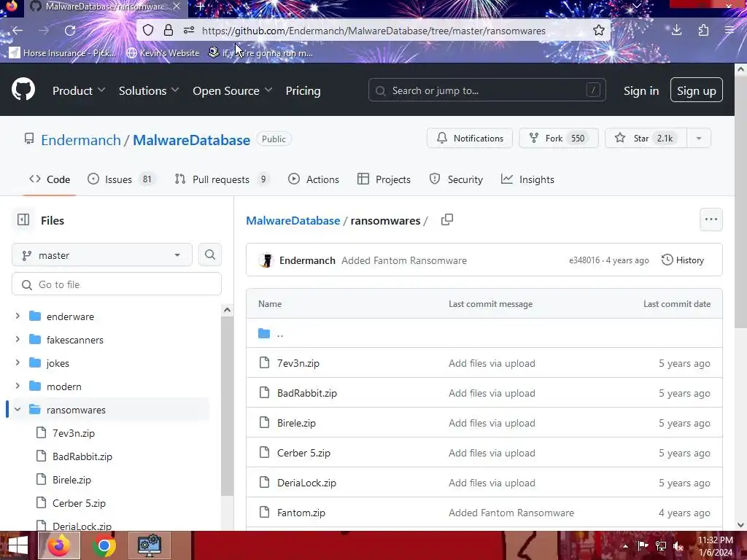Open Cerber 5.zip in sidebar tree
The height and width of the screenshot is (560, 747).
[79, 503]
